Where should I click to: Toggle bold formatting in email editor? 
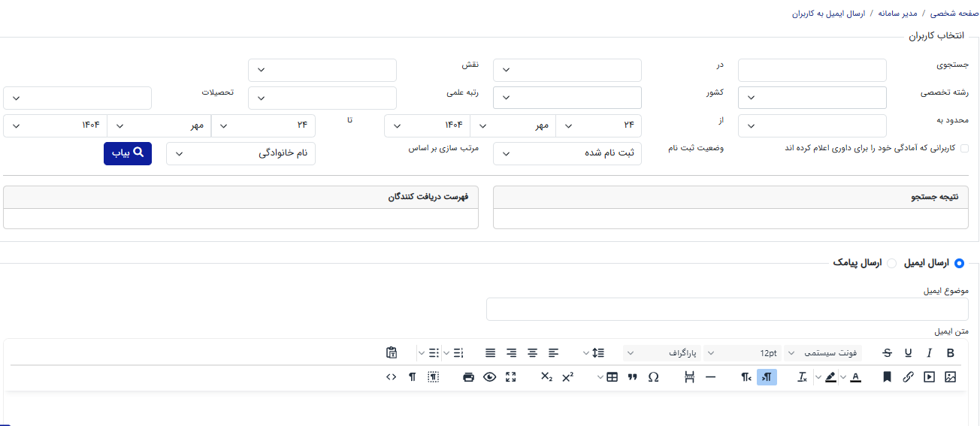tap(951, 352)
